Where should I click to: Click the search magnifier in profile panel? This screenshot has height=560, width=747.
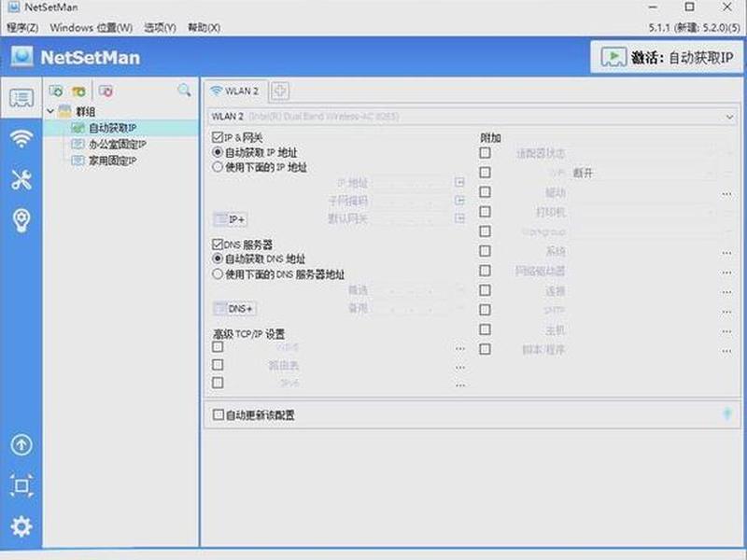[x=184, y=90]
